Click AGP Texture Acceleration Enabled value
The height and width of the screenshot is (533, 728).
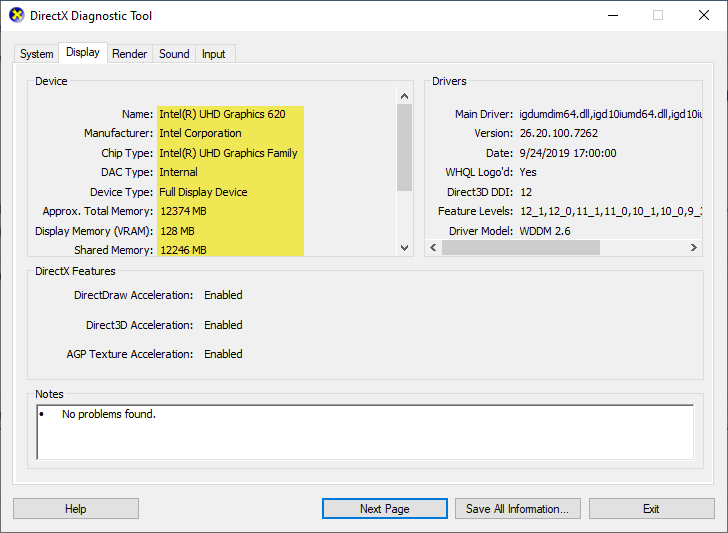(x=223, y=354)
